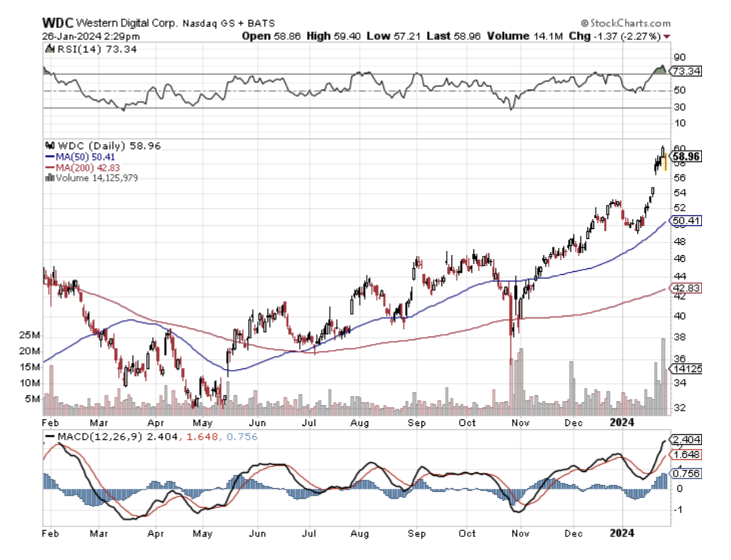Click the -1 label on MACD axis
This screenshot has height=560, width=731.
(679, 510)
